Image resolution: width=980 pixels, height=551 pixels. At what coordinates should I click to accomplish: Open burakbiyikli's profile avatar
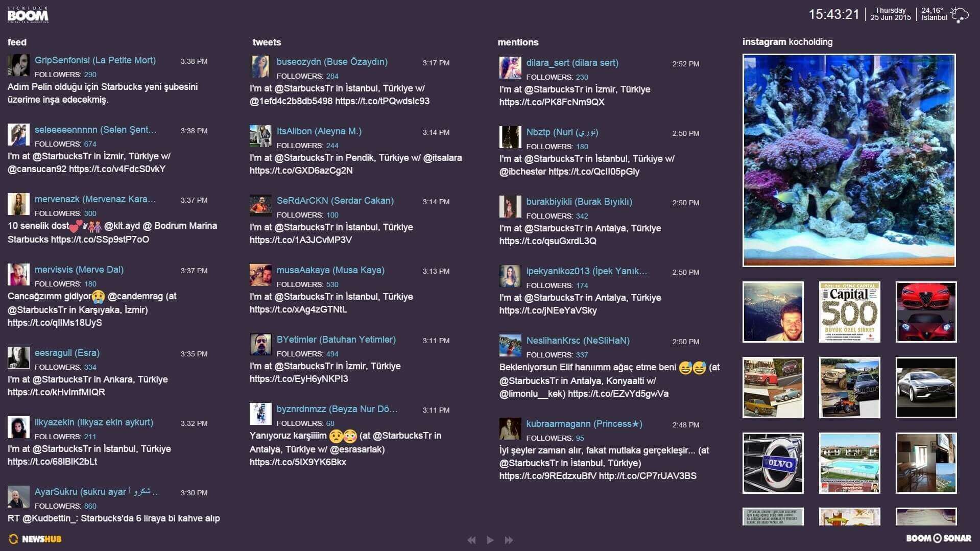pyautogui.click(x=510, y=207)
